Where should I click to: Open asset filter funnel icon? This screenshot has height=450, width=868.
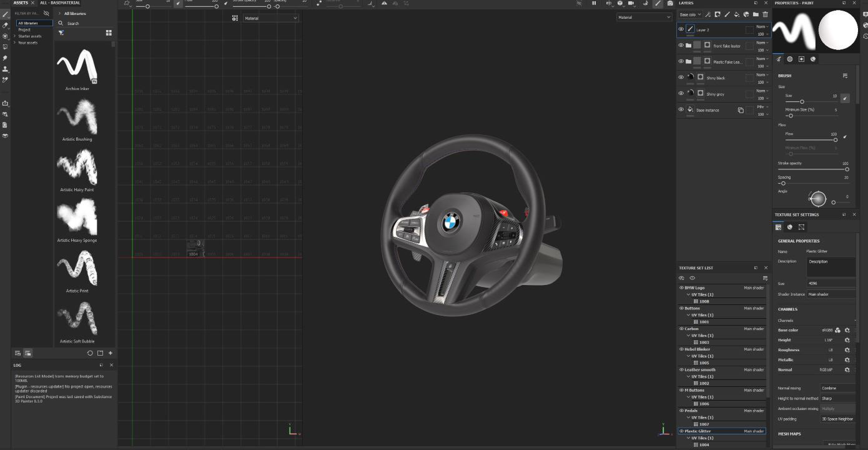(61, 32)
